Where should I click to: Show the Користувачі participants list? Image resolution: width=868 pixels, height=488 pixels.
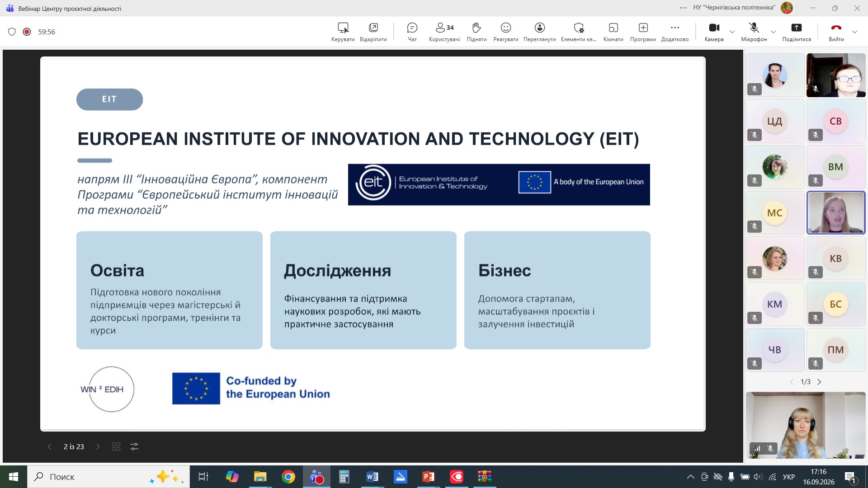[444, 32]
